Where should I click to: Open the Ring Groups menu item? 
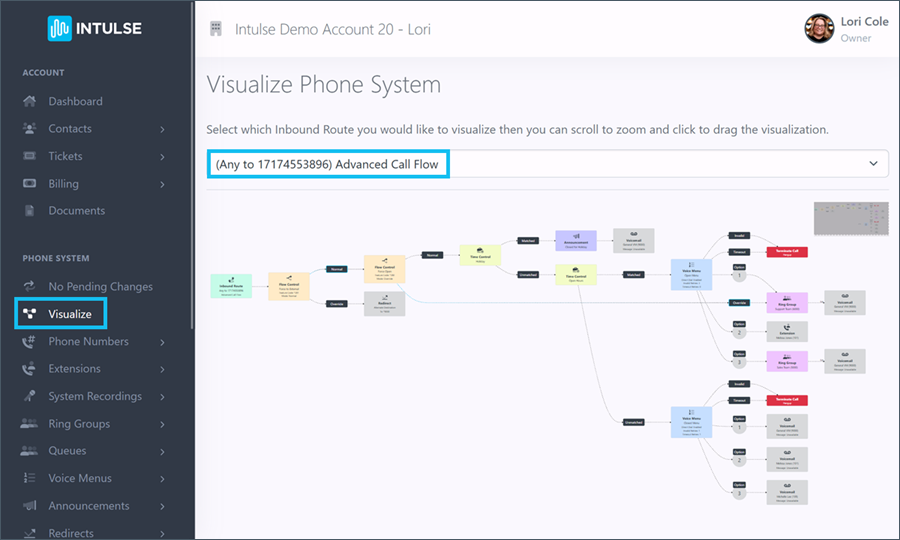[79, 424]
